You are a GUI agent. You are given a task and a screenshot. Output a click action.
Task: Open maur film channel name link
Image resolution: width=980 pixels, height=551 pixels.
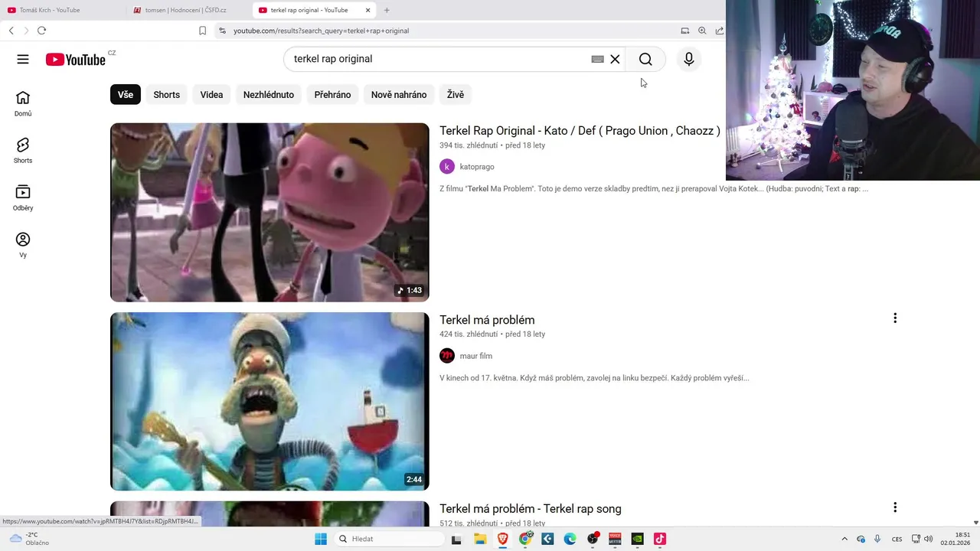476,356
